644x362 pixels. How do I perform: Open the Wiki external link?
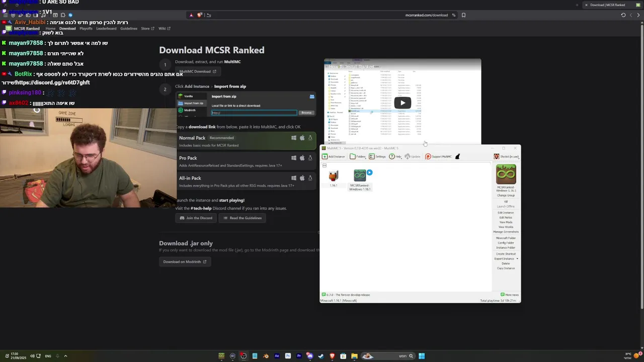(x=165, y=29)
